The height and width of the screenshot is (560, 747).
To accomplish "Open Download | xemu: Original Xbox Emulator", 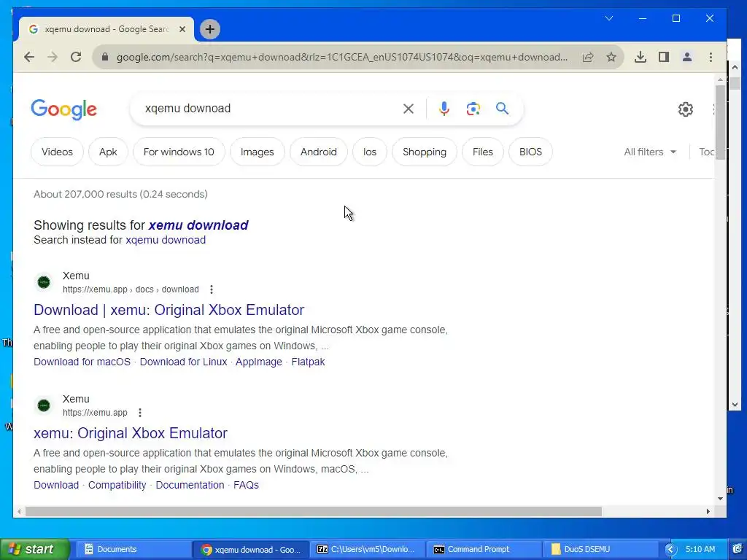I will point(169,310).
